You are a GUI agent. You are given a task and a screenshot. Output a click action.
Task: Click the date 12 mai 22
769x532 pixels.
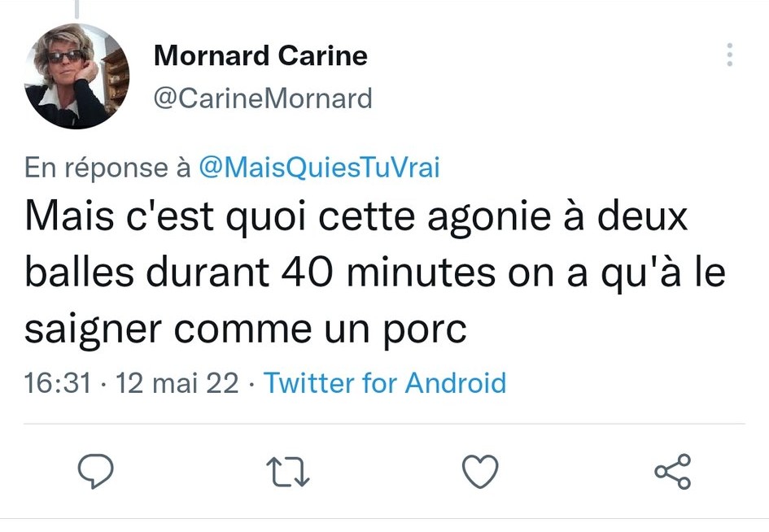(178, 382)
